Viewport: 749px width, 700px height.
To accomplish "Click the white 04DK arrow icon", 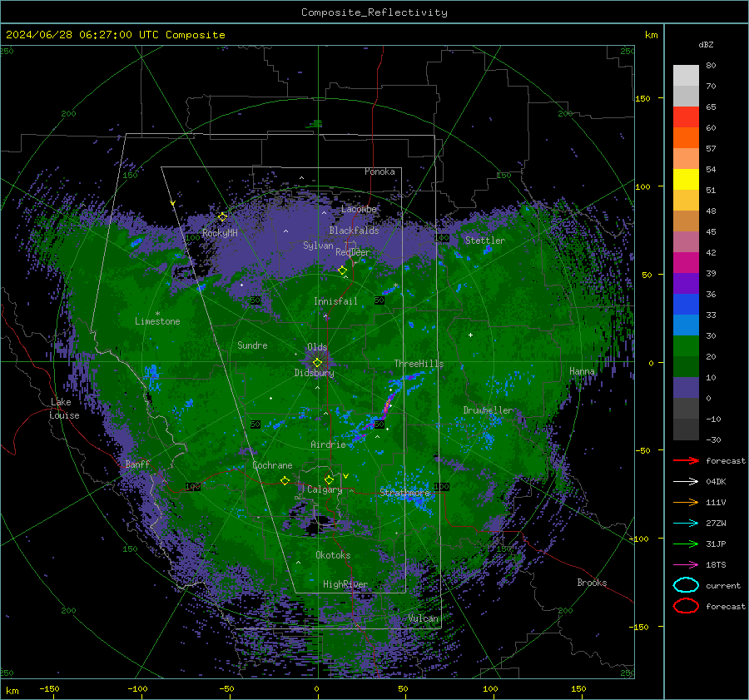I will point(686,481).
